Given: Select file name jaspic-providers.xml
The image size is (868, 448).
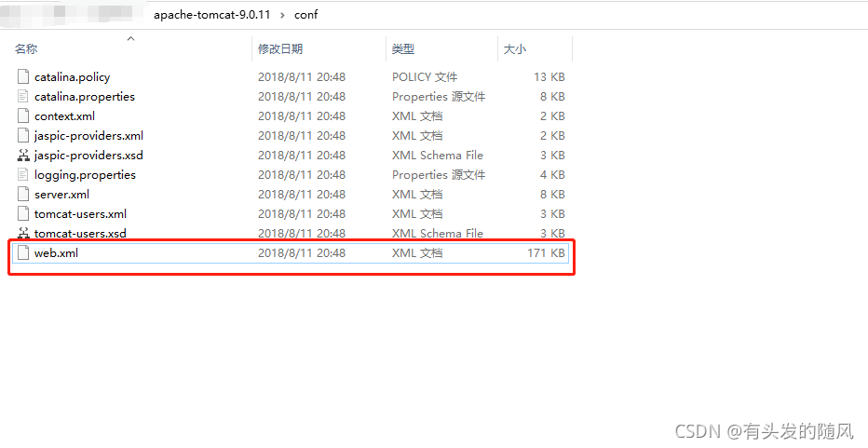Looking at the screenshot, I should pos(88,136).
